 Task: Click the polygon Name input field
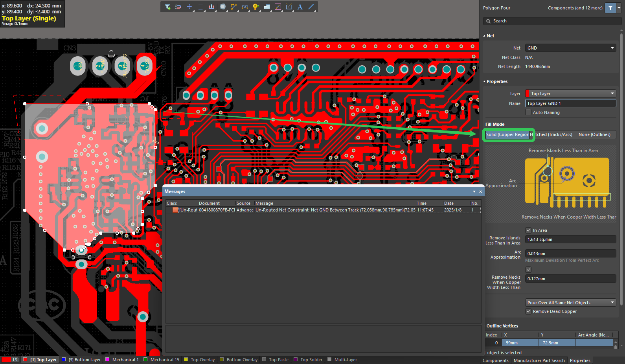(x=570, y=103)
